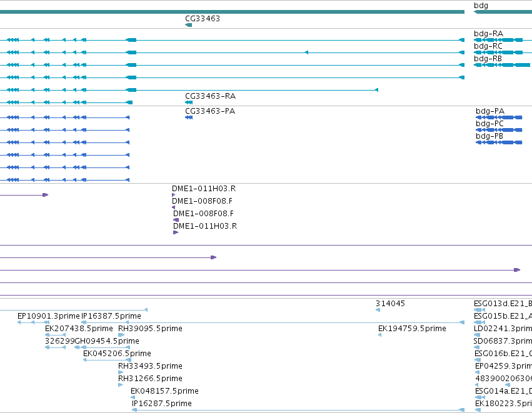
Task: Select the bdg-PC protein label
Action: [x=489, y=124]
